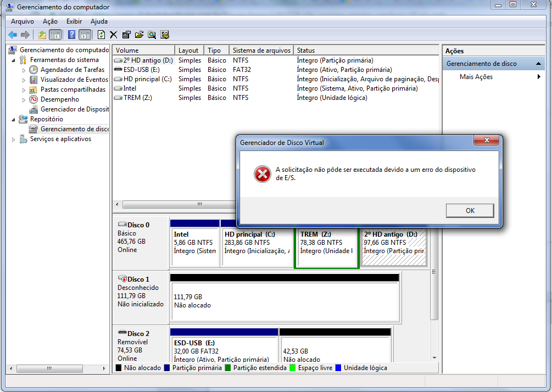Click the magnifier search toolbar icon
The width and height of the screenshot is (552, 392).
coord(152,35)
